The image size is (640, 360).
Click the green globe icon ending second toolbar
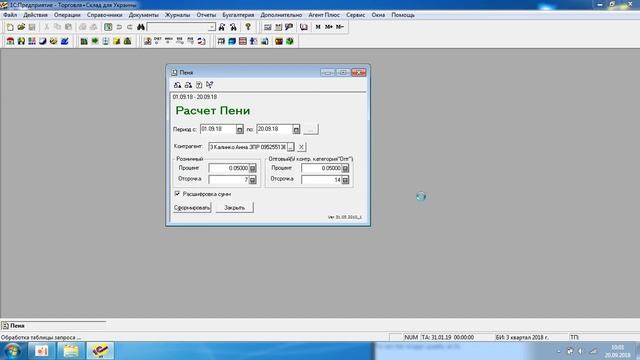pyautogui.click(x=290, y=41)
